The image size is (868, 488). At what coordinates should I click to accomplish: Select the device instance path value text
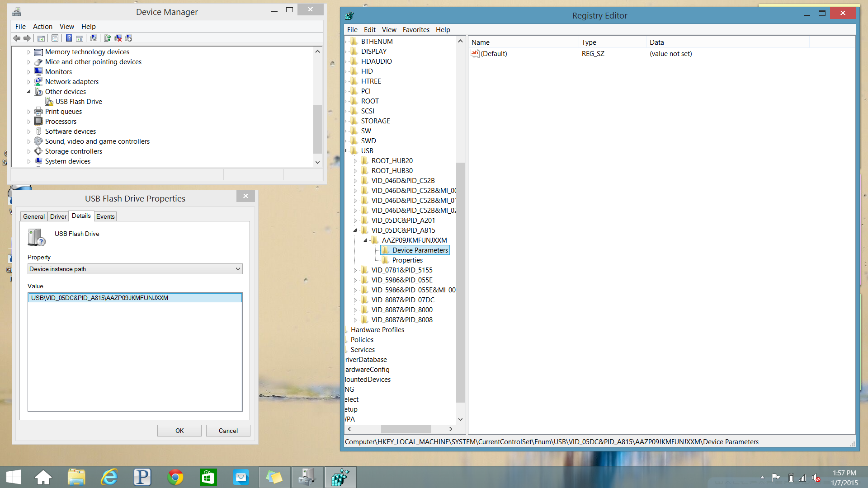pos(135,298)
